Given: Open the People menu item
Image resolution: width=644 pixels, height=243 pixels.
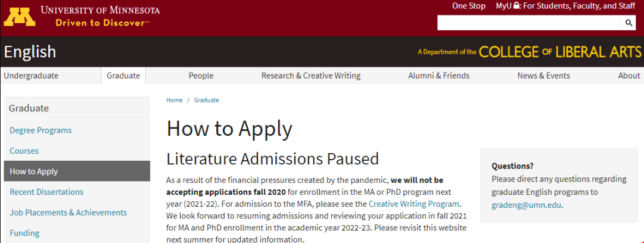Looking at the screenshot, I should [201, 76].
